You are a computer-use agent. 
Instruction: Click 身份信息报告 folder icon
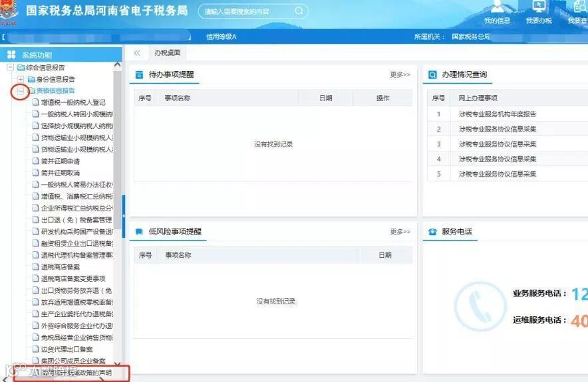pos(31,80)
